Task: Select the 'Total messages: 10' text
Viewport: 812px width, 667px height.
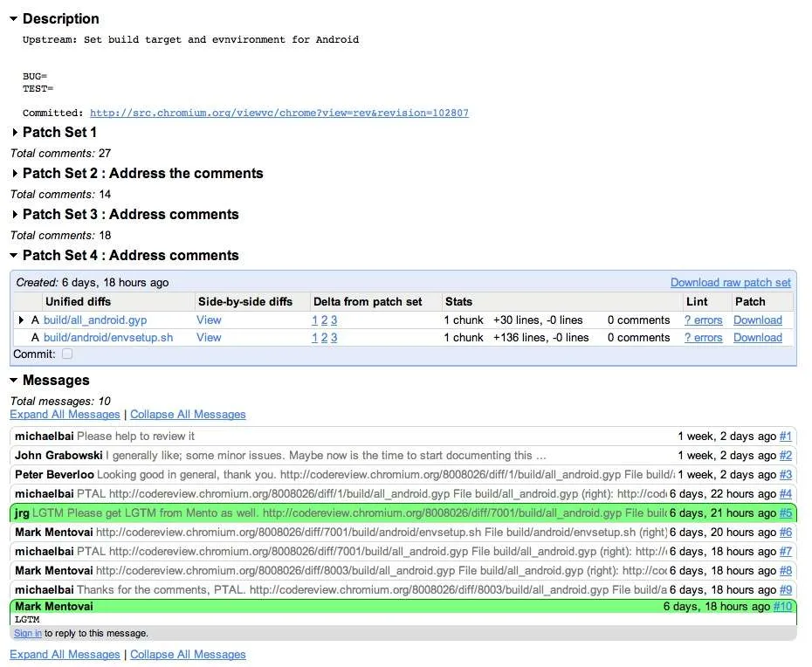Action: [60, 402]
